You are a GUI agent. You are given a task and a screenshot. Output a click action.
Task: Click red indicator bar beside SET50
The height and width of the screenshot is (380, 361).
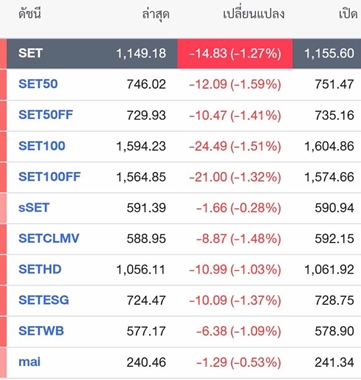3,84
